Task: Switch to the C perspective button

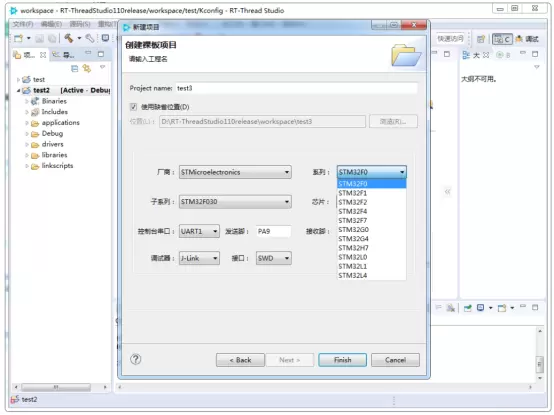Action: point(502,39)
